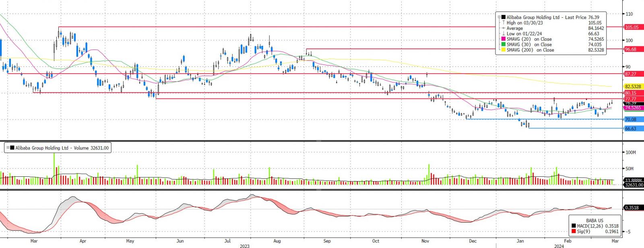Image resolution: width=644 pixels, height=248 pixels.
Task: Click the Average value 84.1642 in legend
Action: point(596,28)
